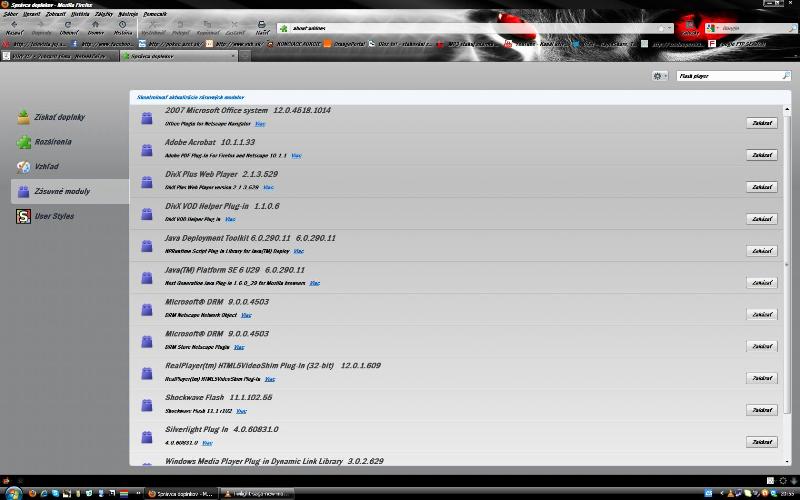Open the Súbor menu
The image size is (800, 500).
(x=10, y=14)
